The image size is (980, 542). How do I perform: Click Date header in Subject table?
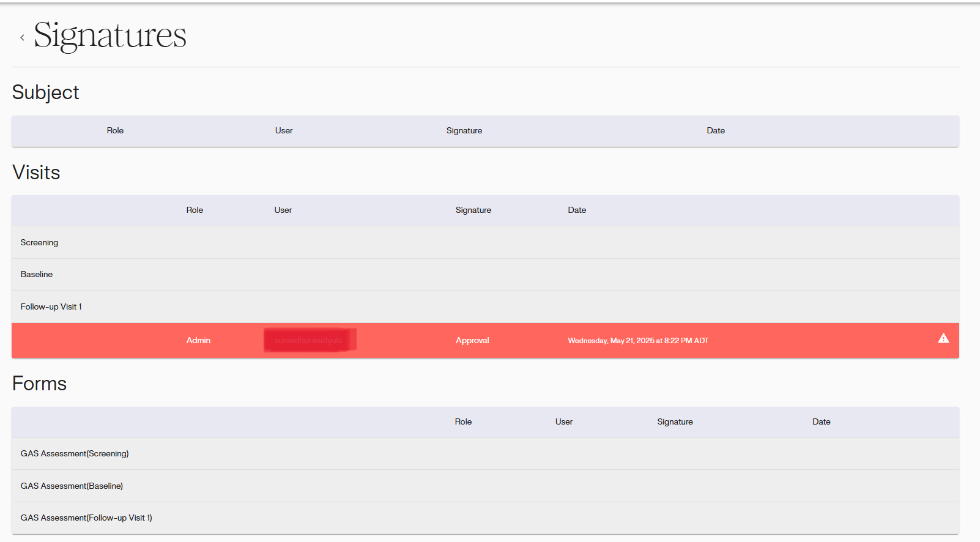coord(716,131)
